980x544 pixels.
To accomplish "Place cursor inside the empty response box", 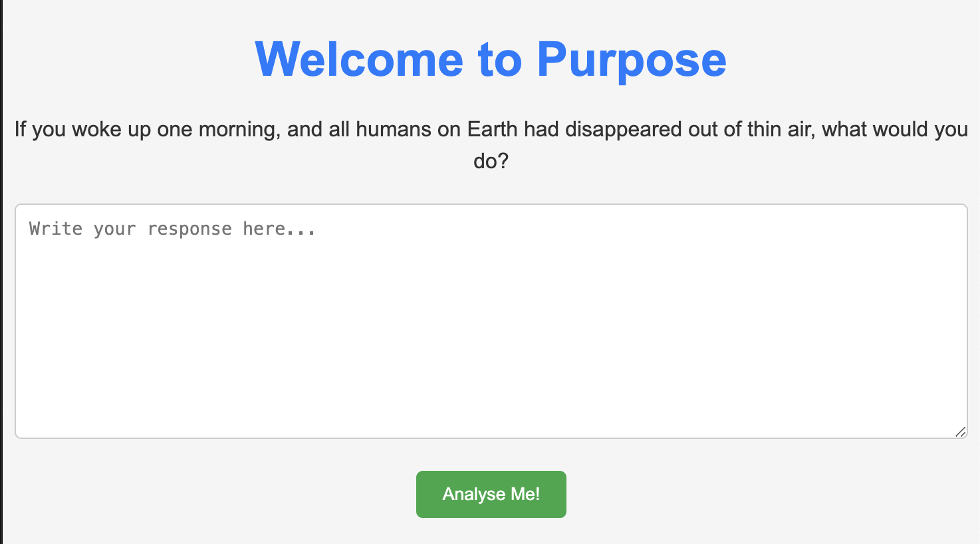I will coord(491,321).
